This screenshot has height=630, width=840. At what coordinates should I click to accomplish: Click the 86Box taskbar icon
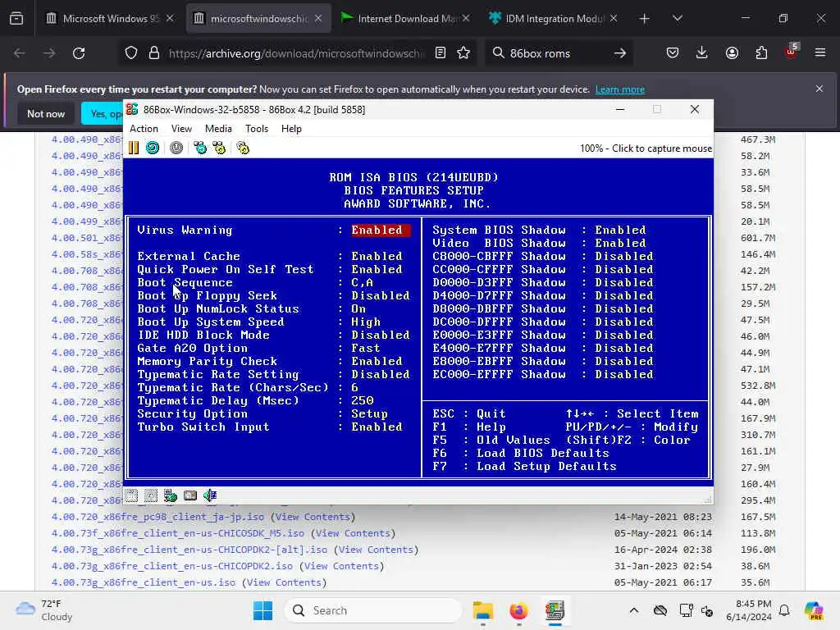point(555,610)
